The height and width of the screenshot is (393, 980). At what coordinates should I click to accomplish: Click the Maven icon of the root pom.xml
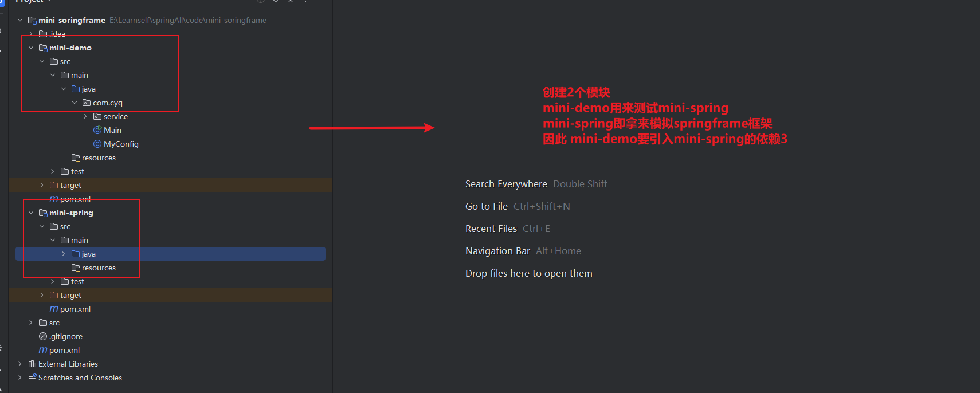(43, 350)
